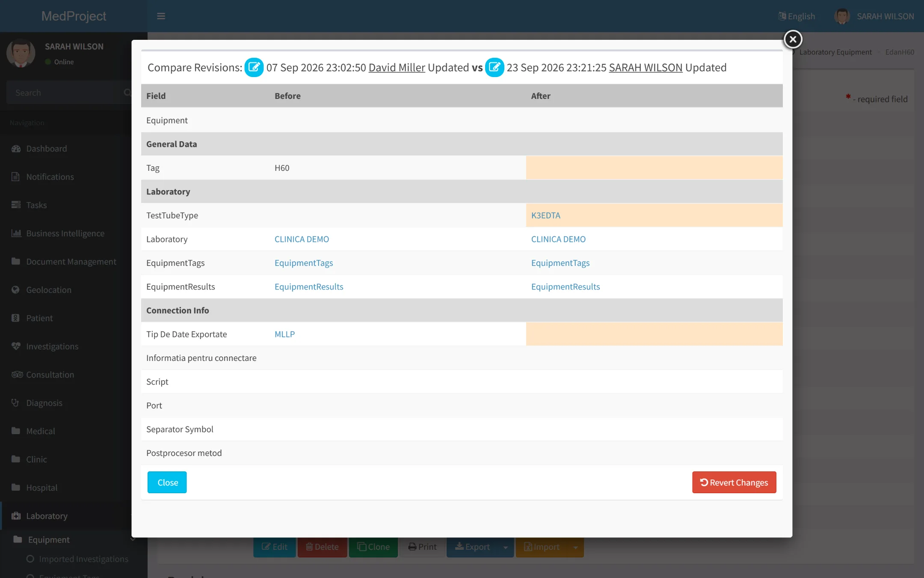Open Laboratory Equipment breadcrumb link
This screenshot has height=578, width=924.
click(835, 52)
